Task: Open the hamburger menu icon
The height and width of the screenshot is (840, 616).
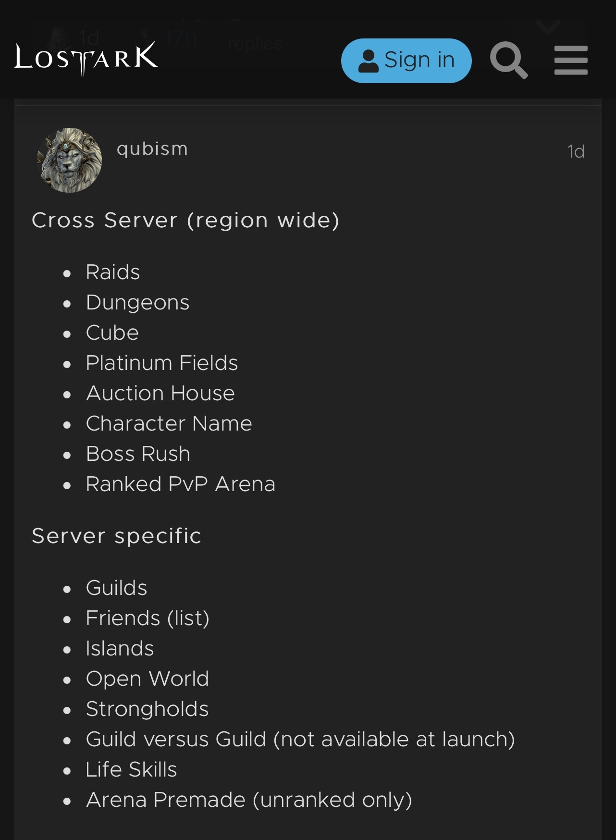Action: click(571, 61)
